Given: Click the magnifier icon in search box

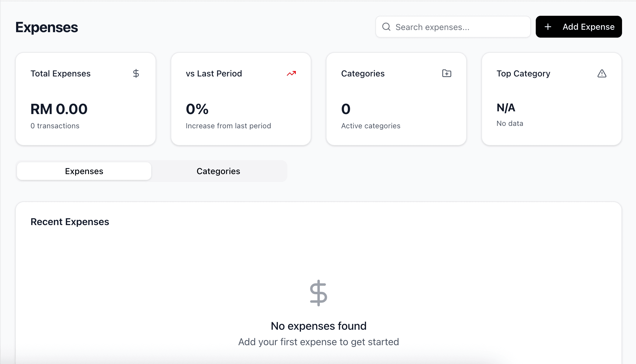Looking at the screenshot, I should pyautogui.click(x=386, y=27).
